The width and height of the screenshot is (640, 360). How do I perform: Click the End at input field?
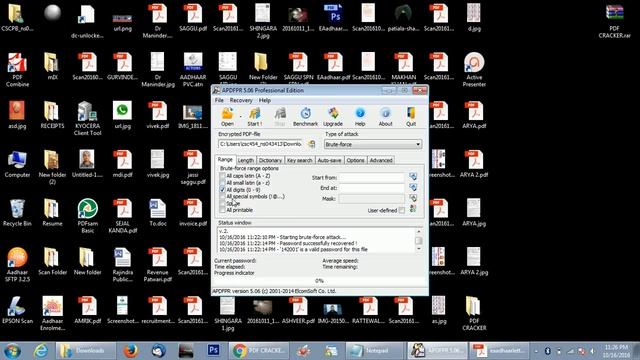click(371, 188)
